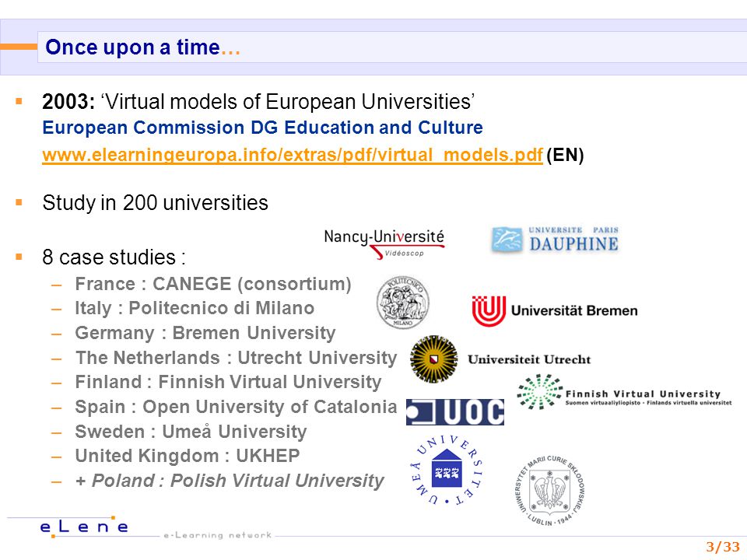Open the elearningeuropa virtual_models.pdf link
The image size is (747, 560).
(x=292, y=155)
